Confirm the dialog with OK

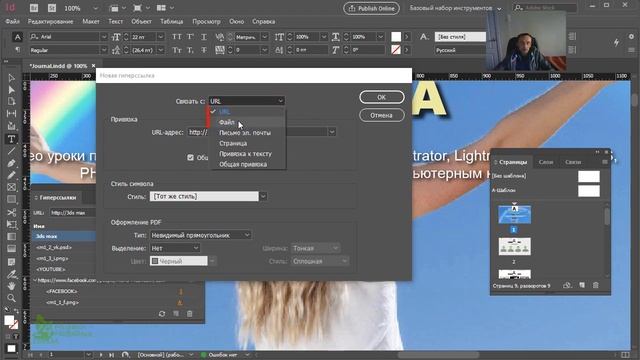(382, 97)
